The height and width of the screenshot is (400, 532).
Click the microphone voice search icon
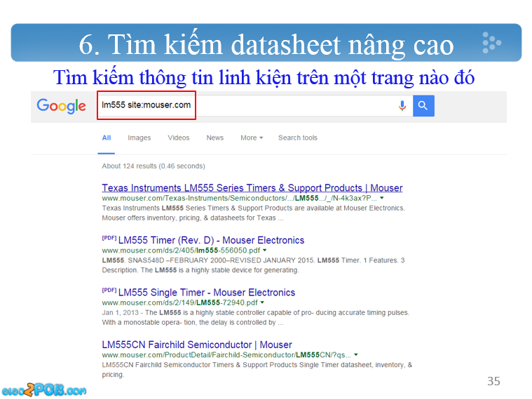coord(402,106)
